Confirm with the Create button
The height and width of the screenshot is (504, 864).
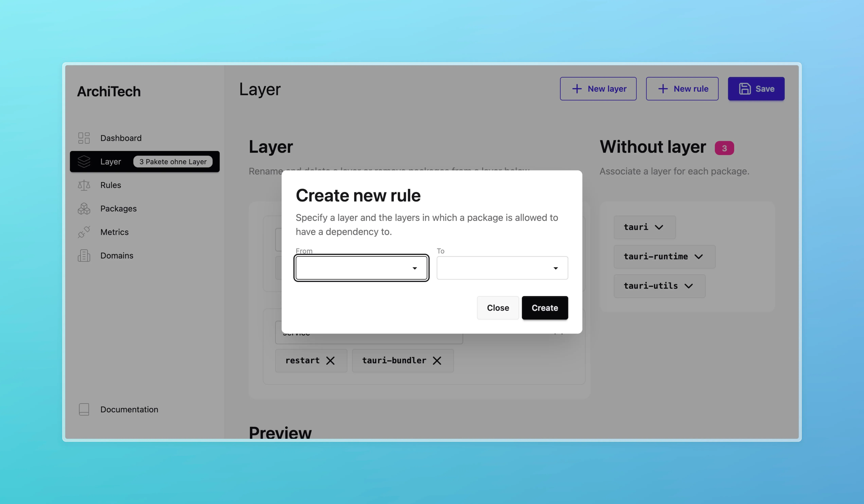[544, 308]
